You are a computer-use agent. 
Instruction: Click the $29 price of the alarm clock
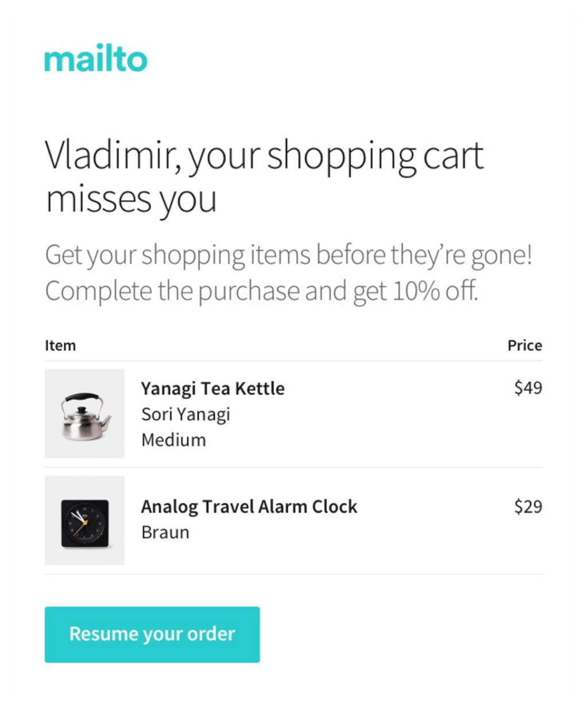[x=529, y=507]
